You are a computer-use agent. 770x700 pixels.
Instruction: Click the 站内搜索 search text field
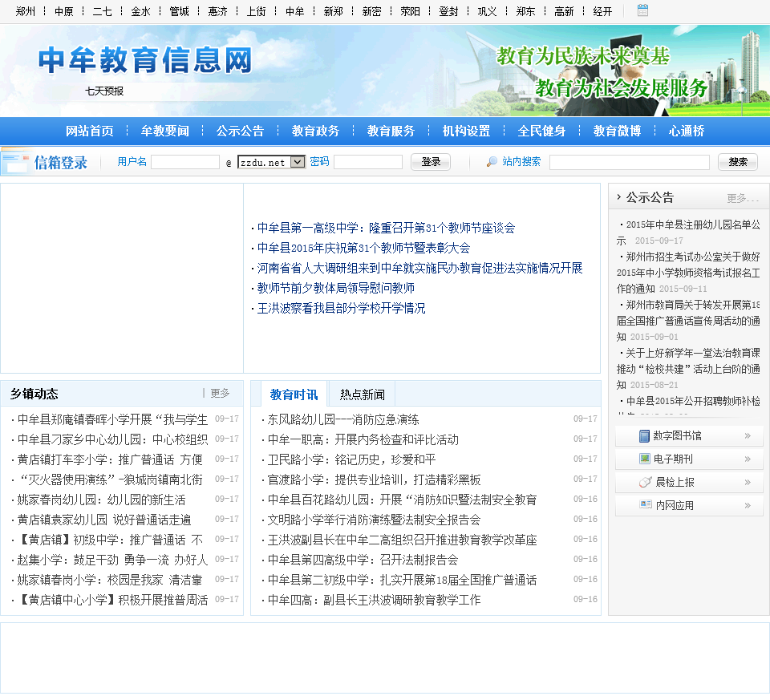click(x=629, y=162)
